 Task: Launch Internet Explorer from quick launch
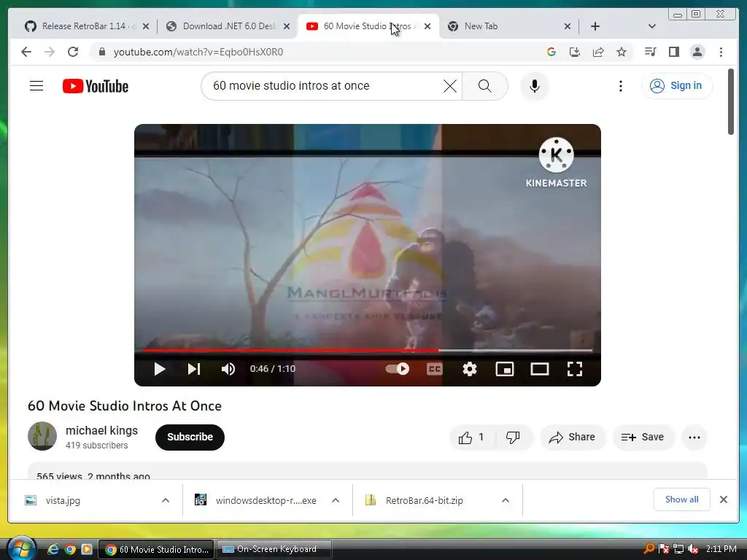[53, 550]
